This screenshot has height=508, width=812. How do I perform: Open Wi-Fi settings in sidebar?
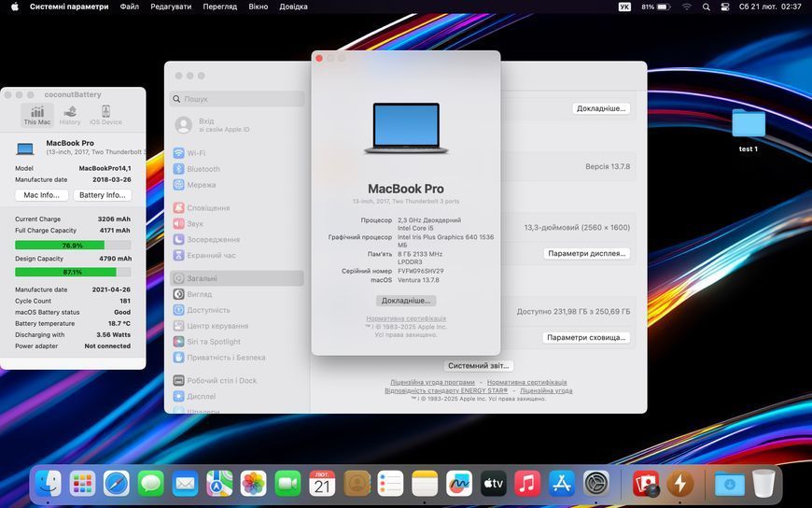pos(237,153)
